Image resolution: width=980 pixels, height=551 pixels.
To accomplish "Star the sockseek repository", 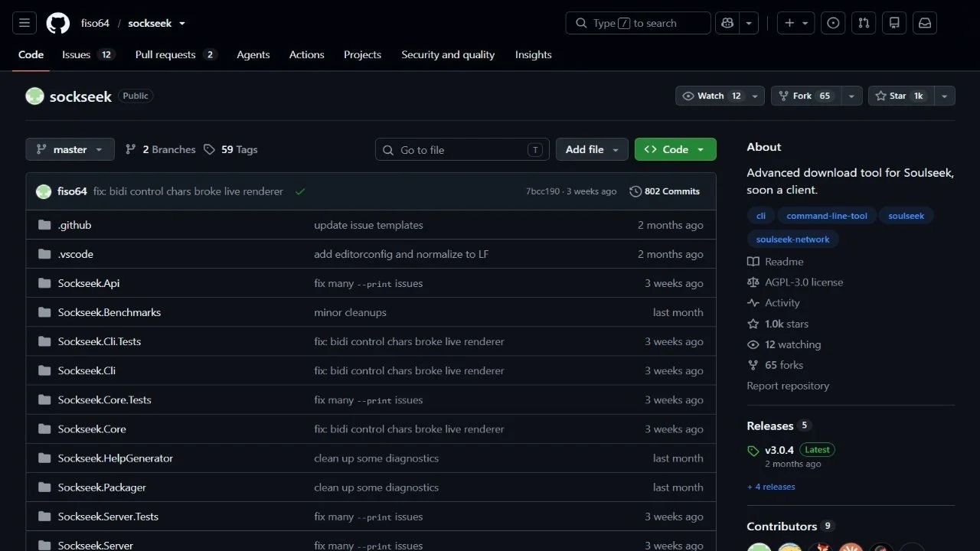I will (900, 96).
